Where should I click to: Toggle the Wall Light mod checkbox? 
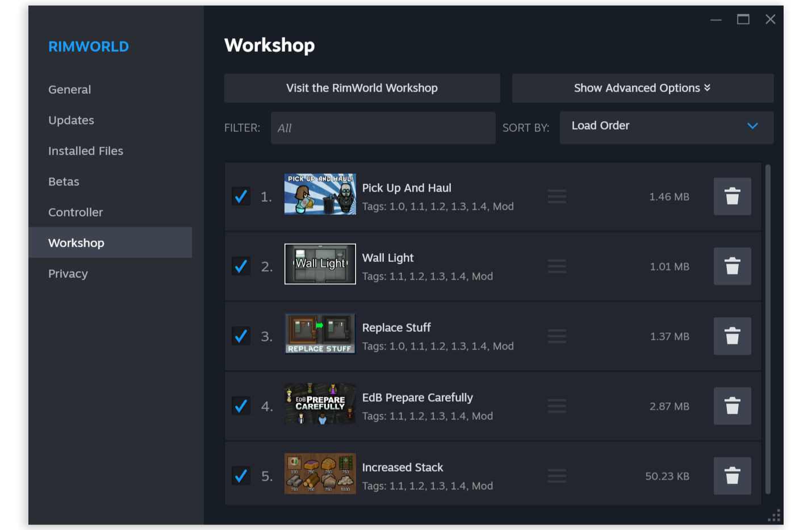[241, 266]
